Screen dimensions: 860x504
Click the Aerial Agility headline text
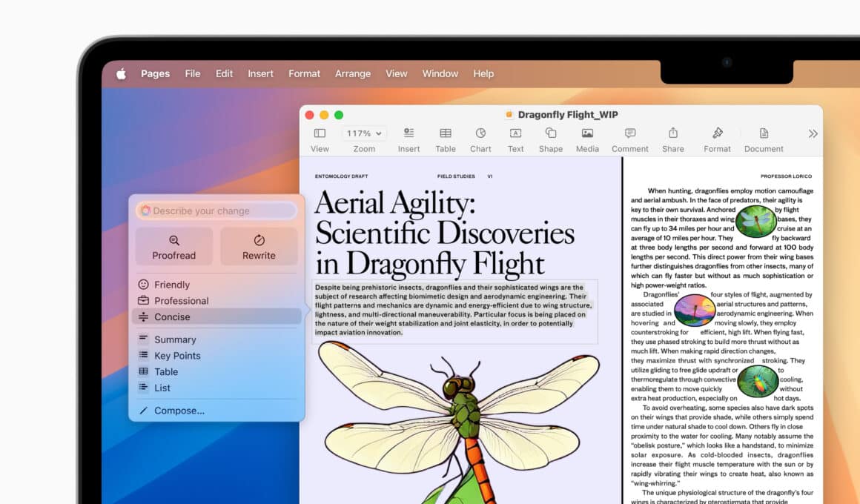click(x=445, y=233)
